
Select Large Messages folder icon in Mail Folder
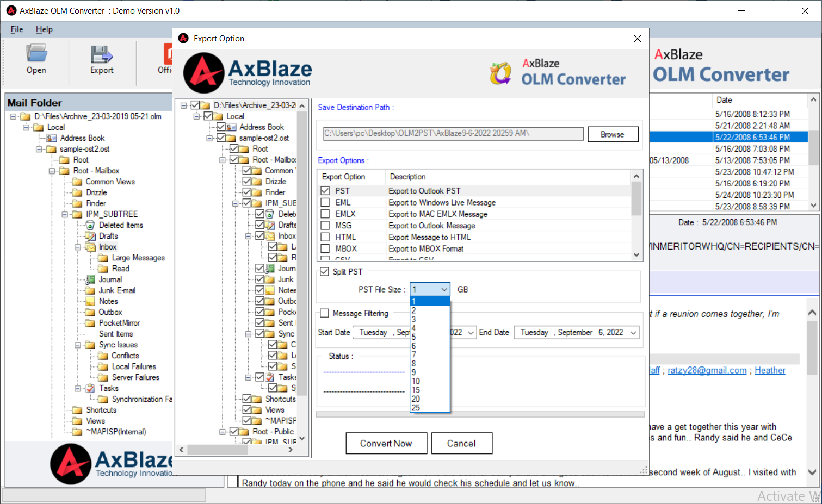click(x=103, y=258)
